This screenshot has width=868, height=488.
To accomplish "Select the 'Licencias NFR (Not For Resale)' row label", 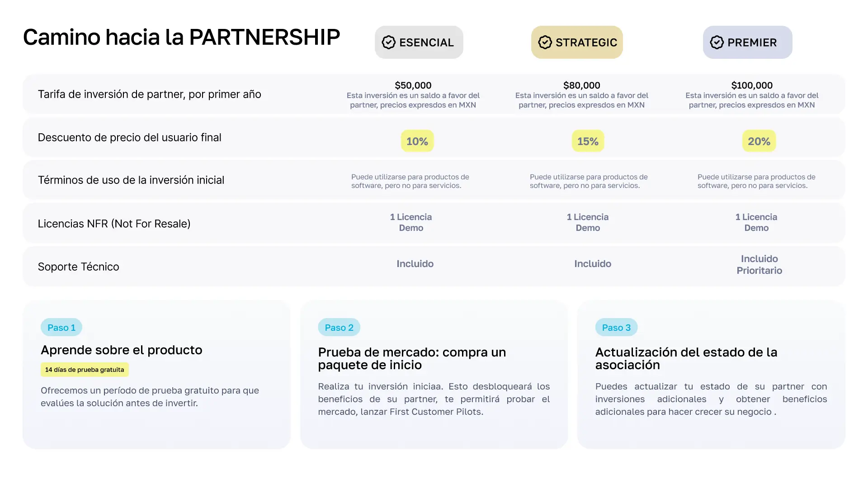I will tap(114, 224).
